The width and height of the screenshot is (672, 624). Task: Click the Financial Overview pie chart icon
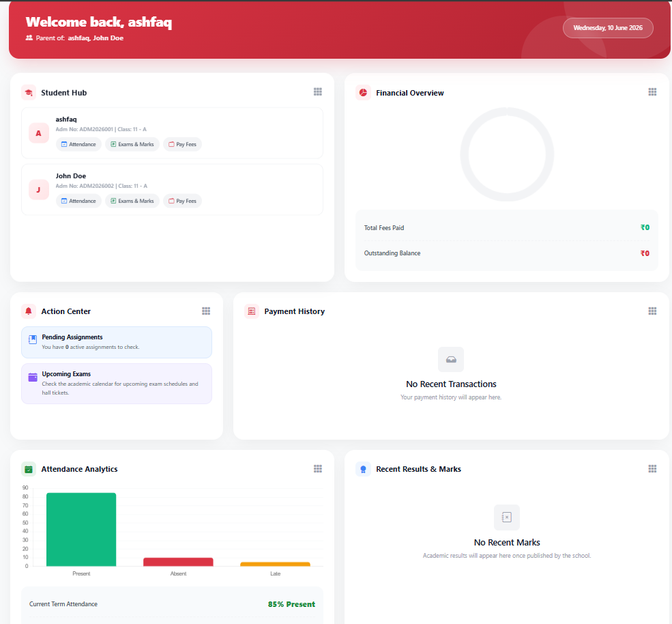click(x=363, y=93)
